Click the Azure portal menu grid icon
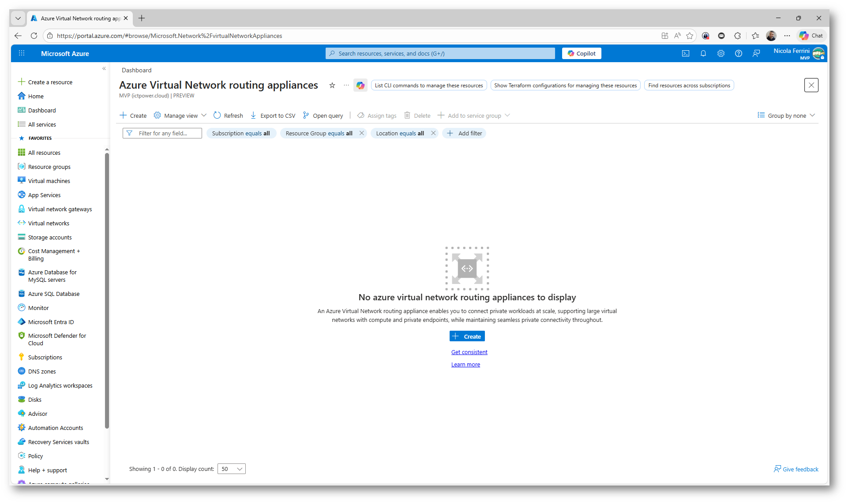Screen dimensions: 848x504 pos(22,53)
